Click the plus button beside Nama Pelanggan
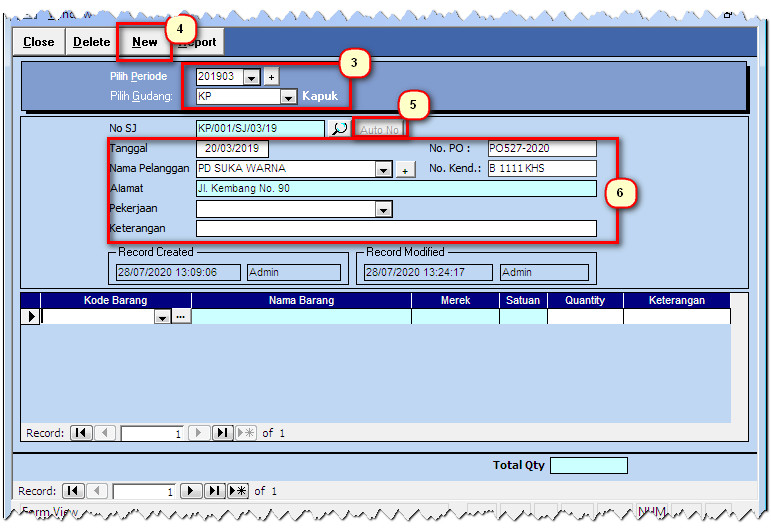Screen dimensions: 771x530 pyautogui.click(x=405, y=170)
